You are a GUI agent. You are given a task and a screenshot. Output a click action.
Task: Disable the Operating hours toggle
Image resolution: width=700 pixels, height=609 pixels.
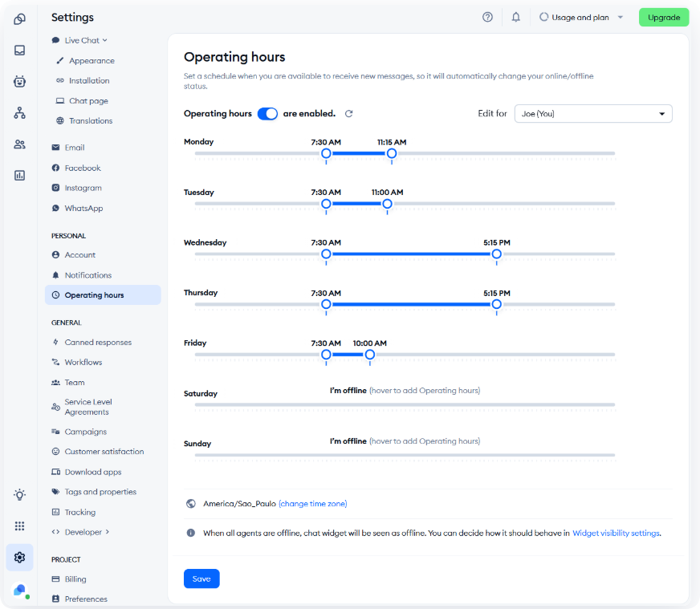coord(267,114)
